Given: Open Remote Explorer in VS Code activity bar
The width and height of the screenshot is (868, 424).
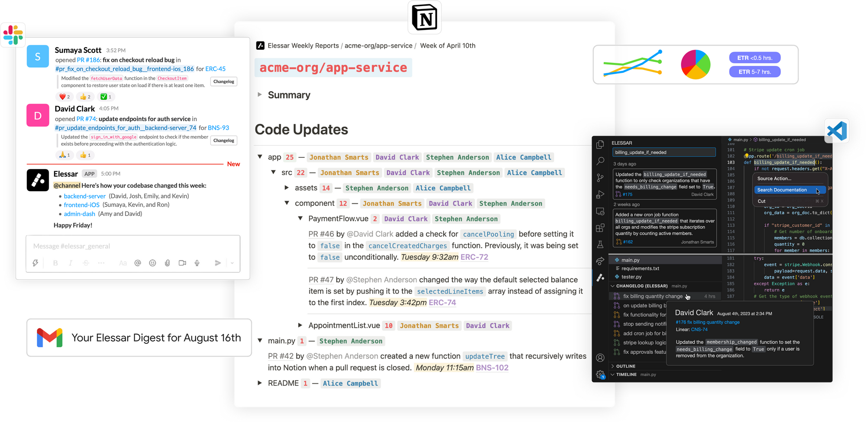Looking at the screenshot, I should (x=600, y=212).
